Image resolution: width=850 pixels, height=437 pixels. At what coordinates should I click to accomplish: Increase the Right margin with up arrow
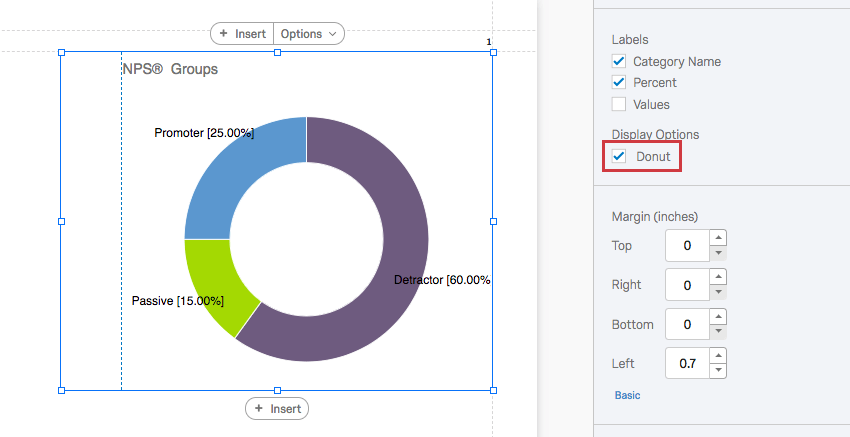coord(718,278)
